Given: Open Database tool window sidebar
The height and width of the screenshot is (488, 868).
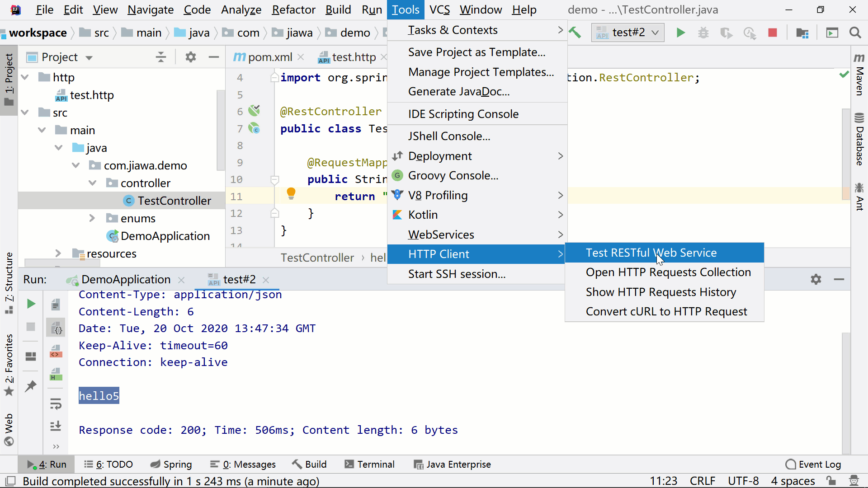Looking at the screenshot, I should 859,139.
